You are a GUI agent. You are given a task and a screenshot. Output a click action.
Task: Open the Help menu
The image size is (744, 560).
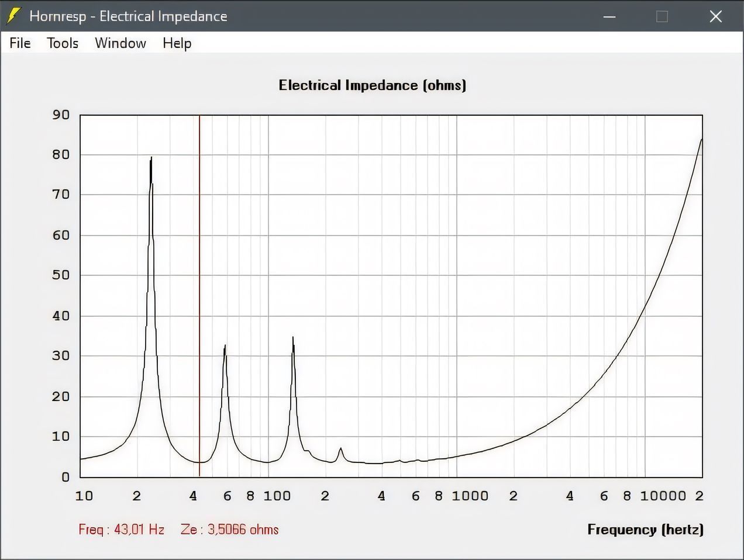[177, 43]
